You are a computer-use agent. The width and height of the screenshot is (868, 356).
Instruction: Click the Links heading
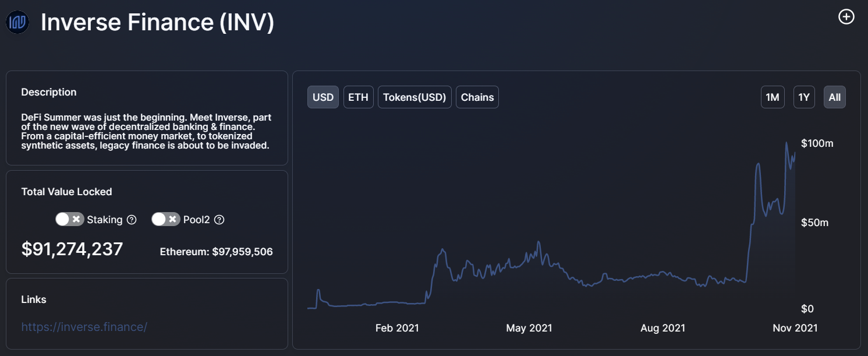tap(34, 299)
